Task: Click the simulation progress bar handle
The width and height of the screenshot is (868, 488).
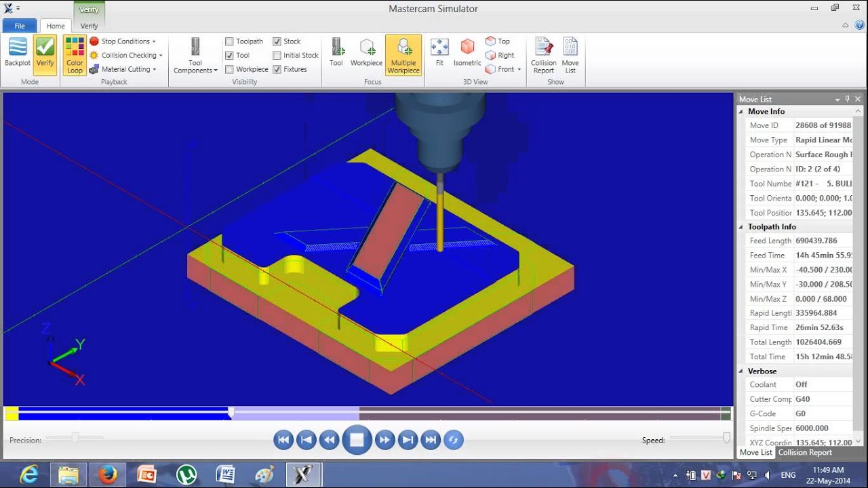Action: tap(231, 411)
